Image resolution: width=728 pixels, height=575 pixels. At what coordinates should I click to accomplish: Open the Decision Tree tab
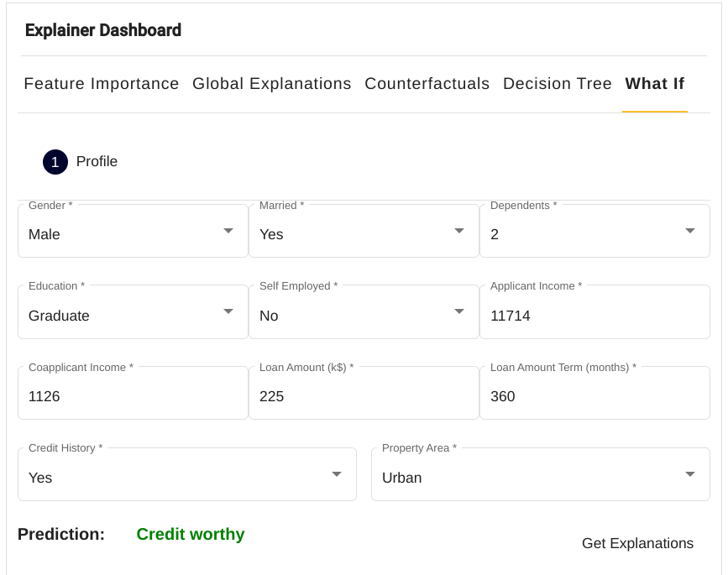click(x=557, y=84)
